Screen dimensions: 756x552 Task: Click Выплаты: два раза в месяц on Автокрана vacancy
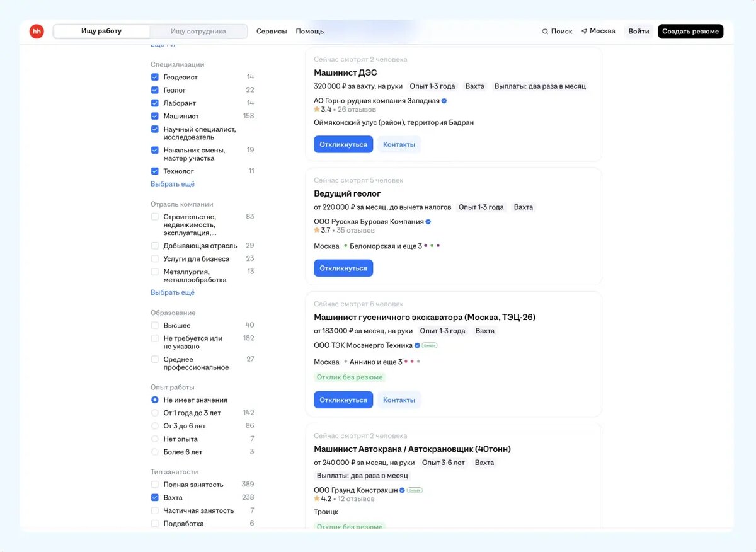(362, 476)
